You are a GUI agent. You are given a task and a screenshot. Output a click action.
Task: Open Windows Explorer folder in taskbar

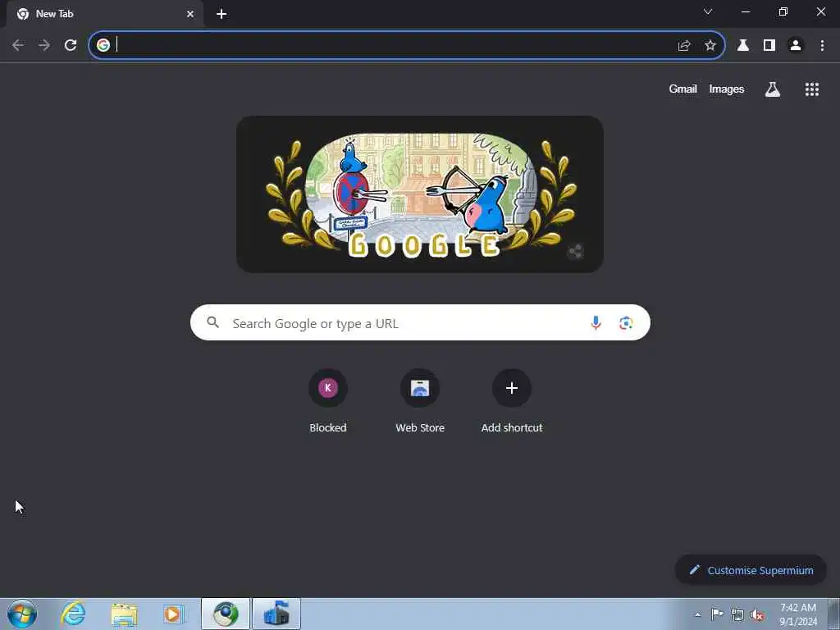tap(125, 614)
